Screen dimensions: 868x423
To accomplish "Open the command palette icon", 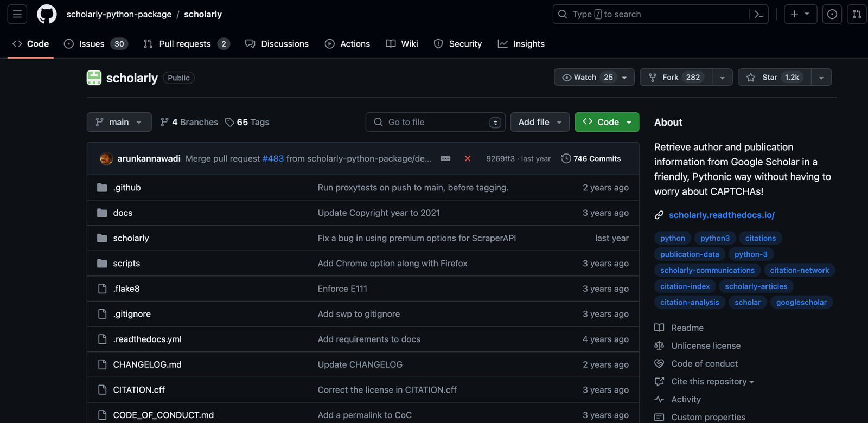I will (758, 14).
